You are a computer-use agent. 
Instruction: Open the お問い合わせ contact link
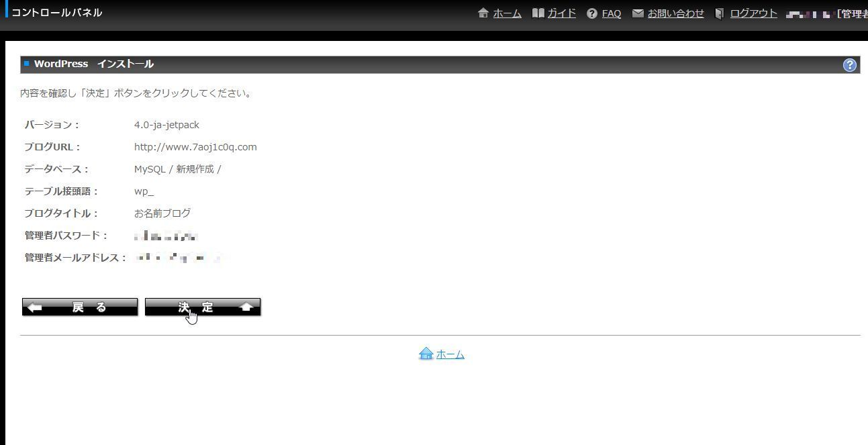tap(675, 13)
